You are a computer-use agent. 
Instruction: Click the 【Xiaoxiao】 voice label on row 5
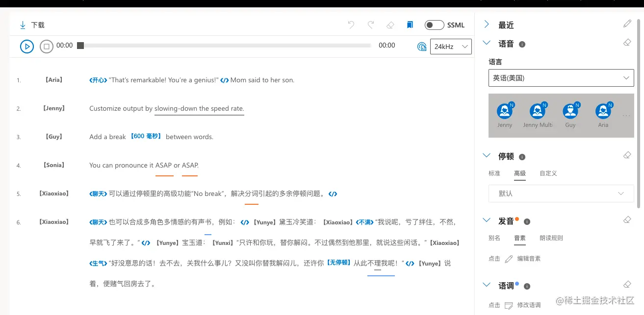click(54, 193)
